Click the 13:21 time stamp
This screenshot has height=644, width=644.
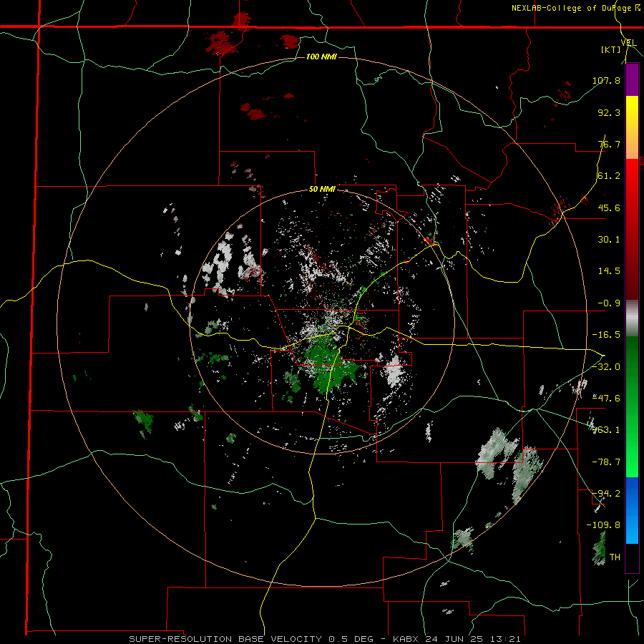505,639
